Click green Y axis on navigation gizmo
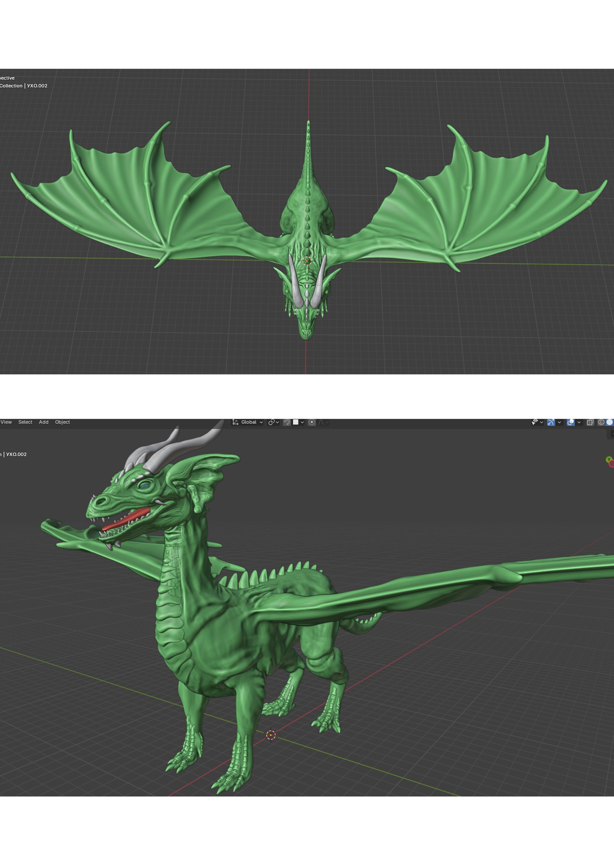 (x=608, y=459)
